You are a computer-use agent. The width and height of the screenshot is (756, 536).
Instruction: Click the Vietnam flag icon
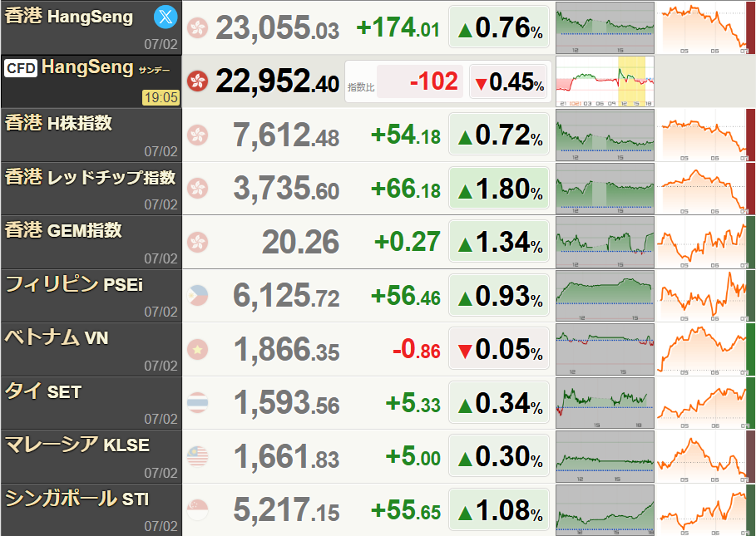(x=198, y=349)
